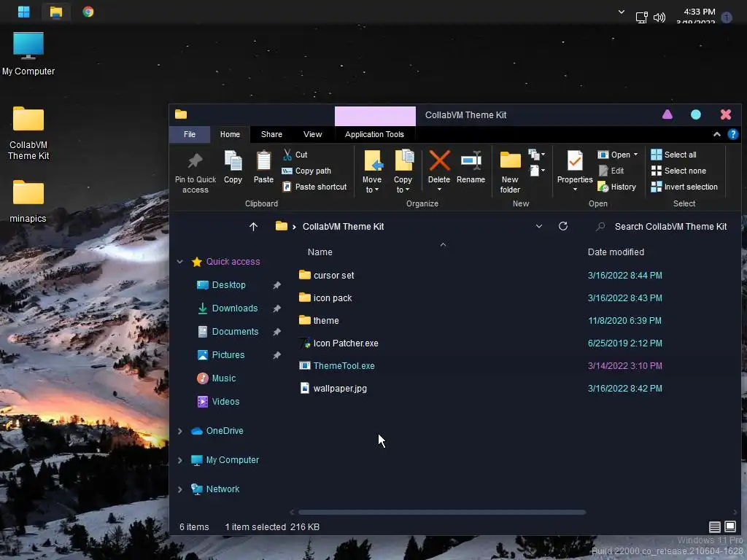Viewport: 747px width, 560px height.
Task: Open the File menu
Action: 190,134
